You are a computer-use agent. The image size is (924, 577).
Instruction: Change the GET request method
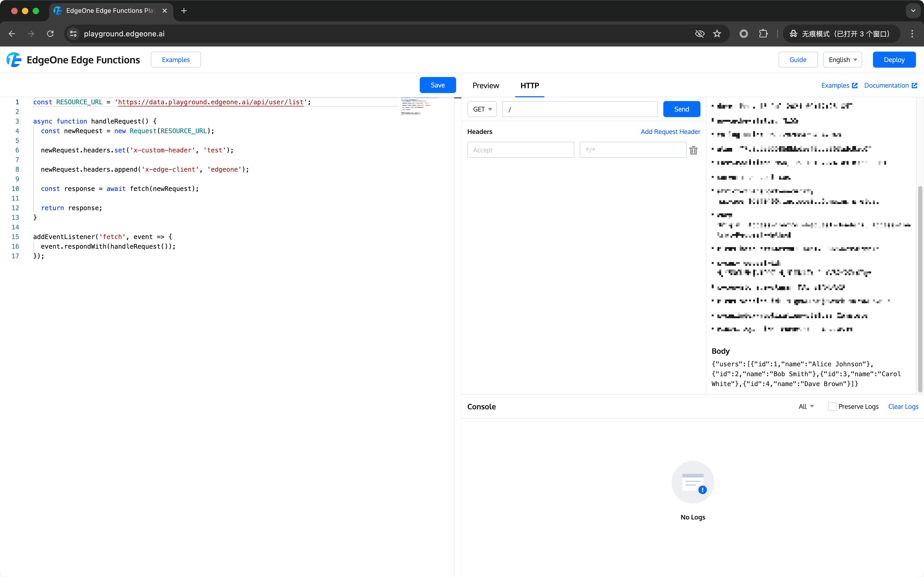coord(482,109)
